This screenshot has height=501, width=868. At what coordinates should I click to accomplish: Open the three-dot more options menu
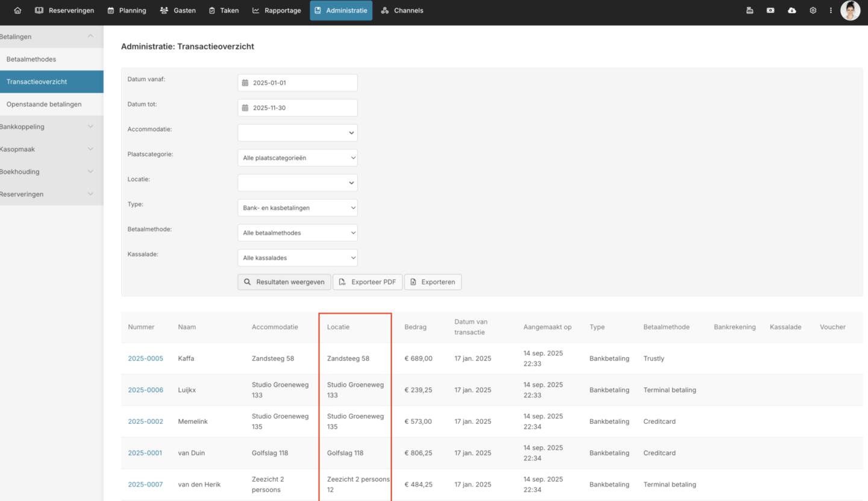point(831,10)
